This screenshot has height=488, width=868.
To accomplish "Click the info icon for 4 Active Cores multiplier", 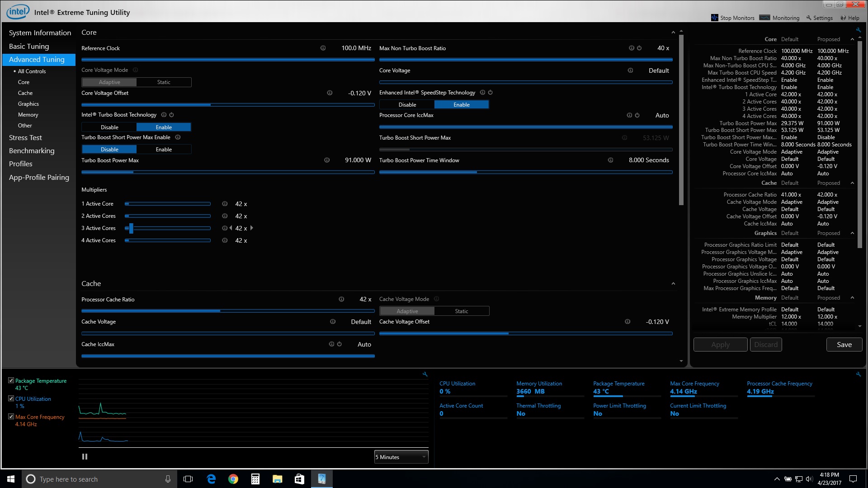I will pos(225,240).
